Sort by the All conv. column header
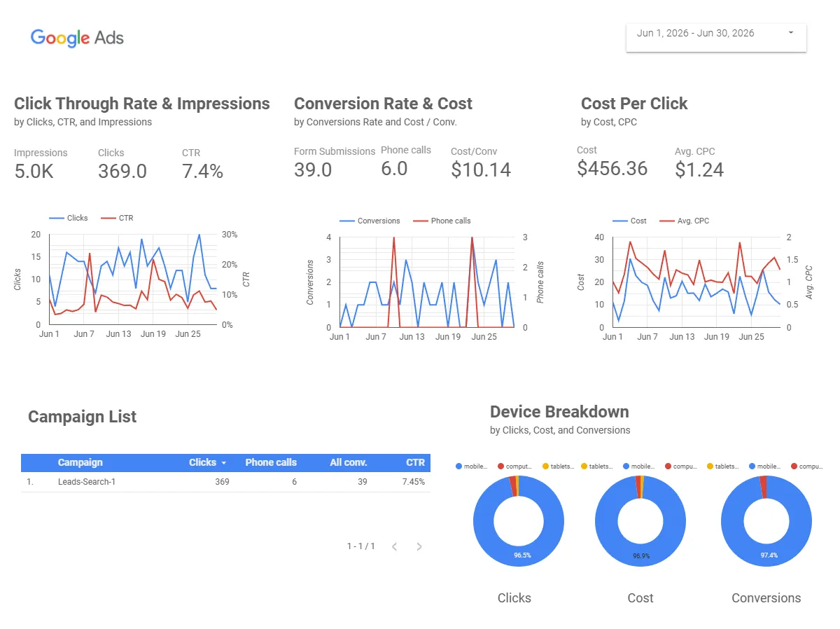Viewport: 840px width, 629px height. [349, 462]
